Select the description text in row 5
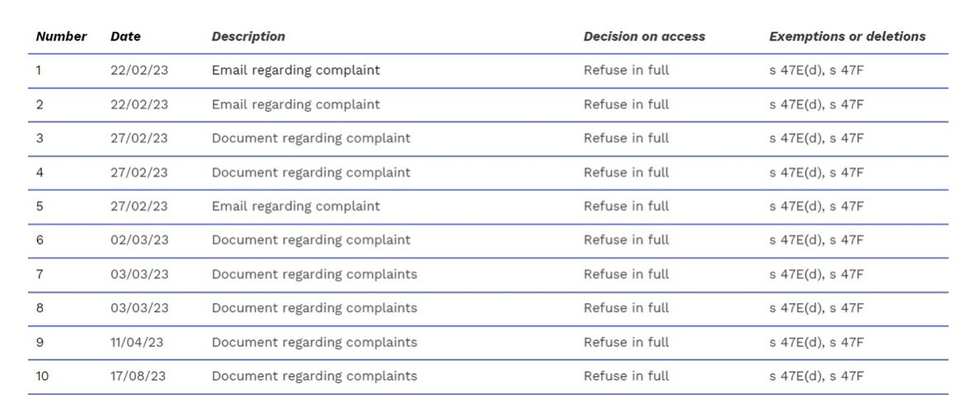 point(296,207)
